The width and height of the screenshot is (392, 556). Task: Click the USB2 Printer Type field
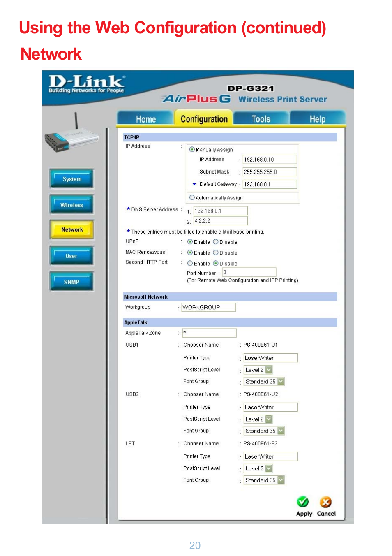[271, 407]
